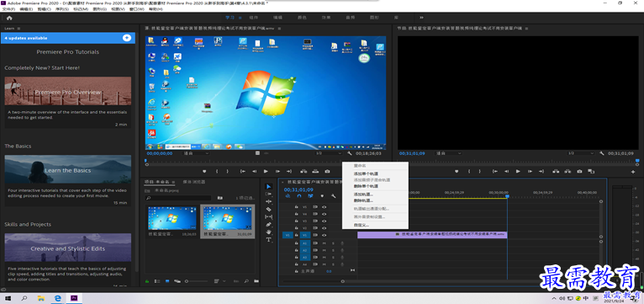Screen dimensions: 644x304
Task: Select the Pen tool
Action: tap(268, 225)
